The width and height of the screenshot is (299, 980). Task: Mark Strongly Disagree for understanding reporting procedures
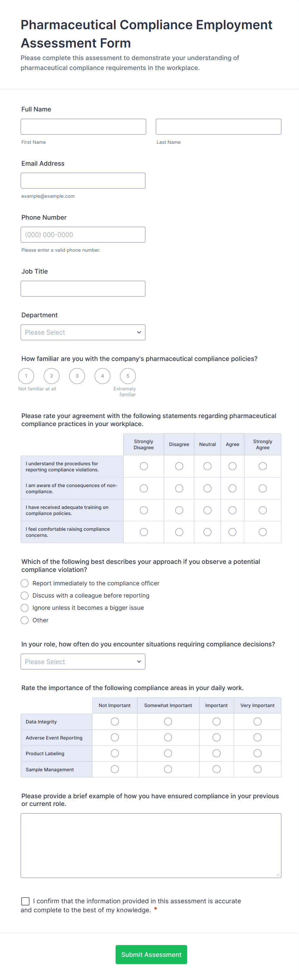tap(144, 466)
